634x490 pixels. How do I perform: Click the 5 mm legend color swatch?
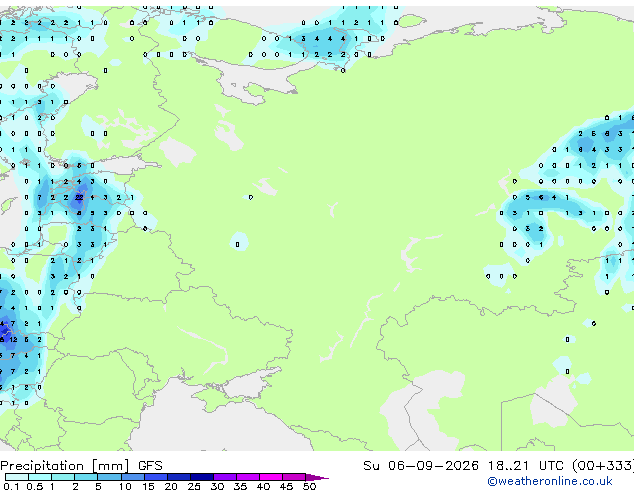[x=109, y=477]
